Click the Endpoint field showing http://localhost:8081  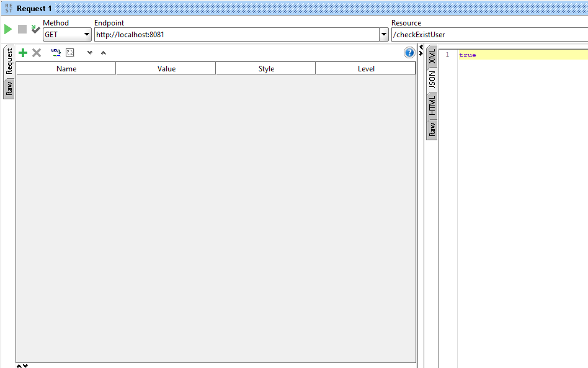point(236,35)
